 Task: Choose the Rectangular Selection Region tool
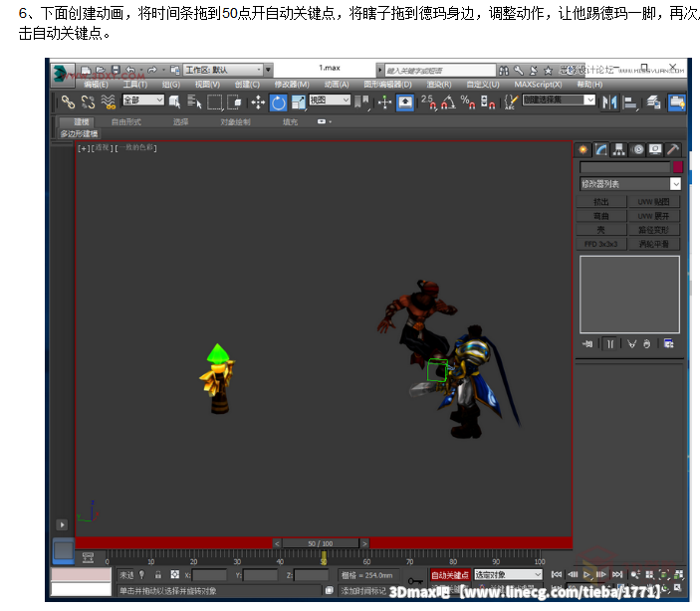tap(214, 102)
